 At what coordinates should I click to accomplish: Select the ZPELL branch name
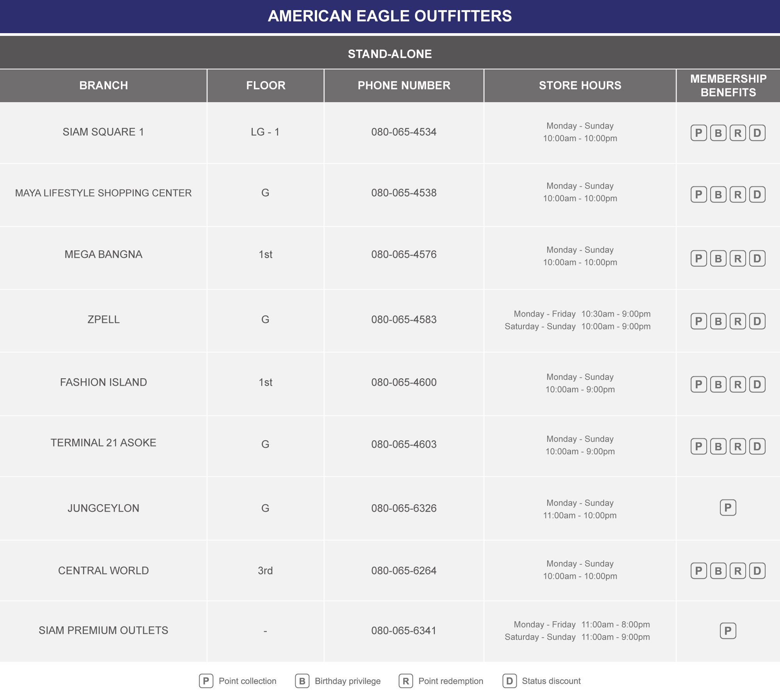[x=103, y=319]
